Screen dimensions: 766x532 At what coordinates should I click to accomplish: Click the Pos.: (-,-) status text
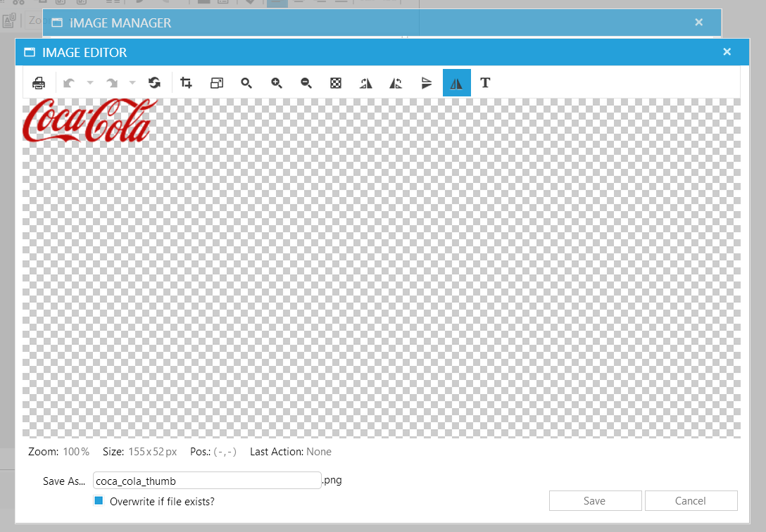pyautogui.click(x=213, y=452)
